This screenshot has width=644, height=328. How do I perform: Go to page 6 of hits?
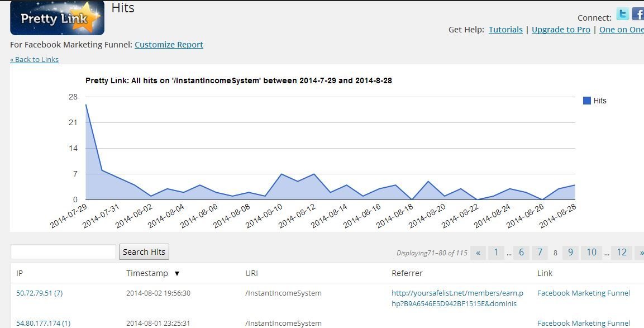tap(521, 253)
